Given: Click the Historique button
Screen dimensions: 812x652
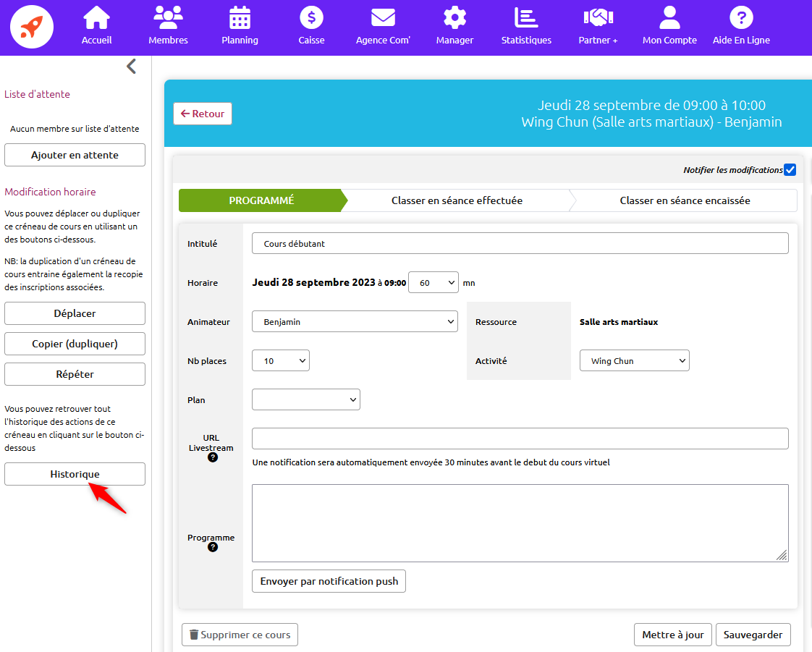Looking at the screenshot, I should click(75, 474).
